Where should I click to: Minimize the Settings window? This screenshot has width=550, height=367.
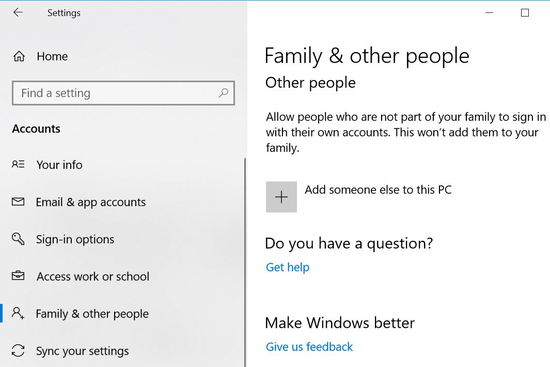click(489, 13)
